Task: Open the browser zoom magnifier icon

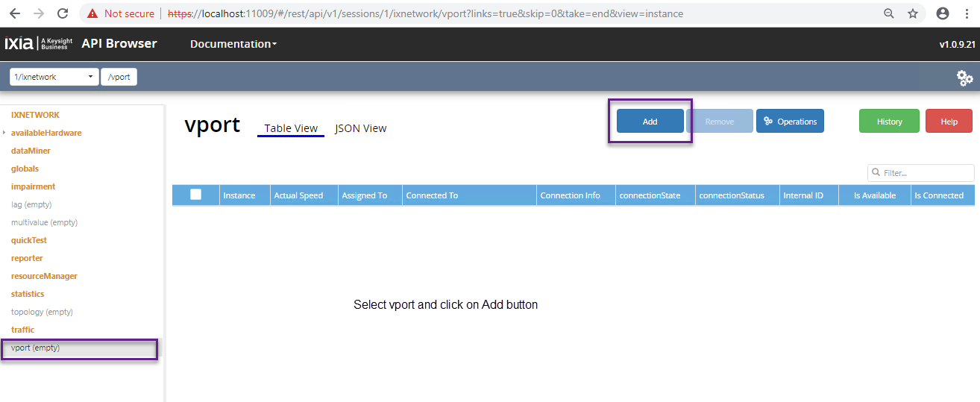Action: coord(889,13)
